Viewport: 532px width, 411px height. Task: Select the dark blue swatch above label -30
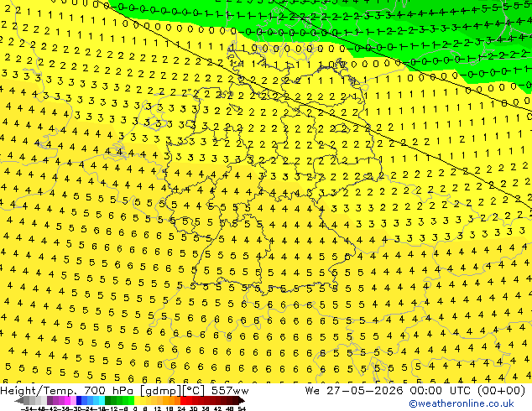pyautogui.click(x=79, y=401)
